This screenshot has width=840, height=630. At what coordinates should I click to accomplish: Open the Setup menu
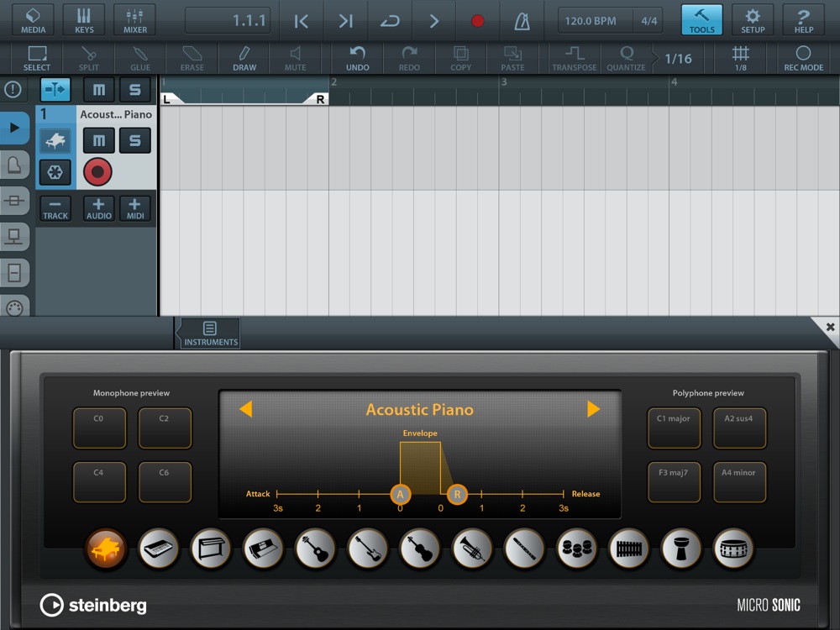coord(753,20)
